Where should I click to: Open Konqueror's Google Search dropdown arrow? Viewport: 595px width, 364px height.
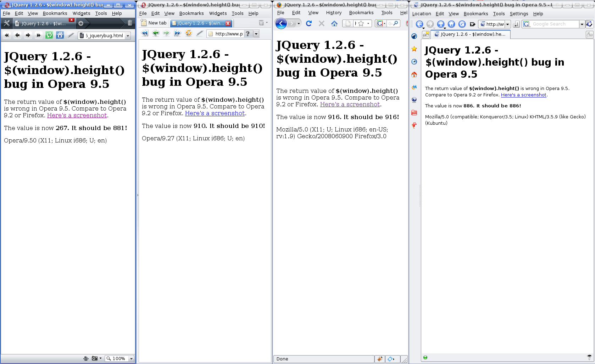coord(582,24)
